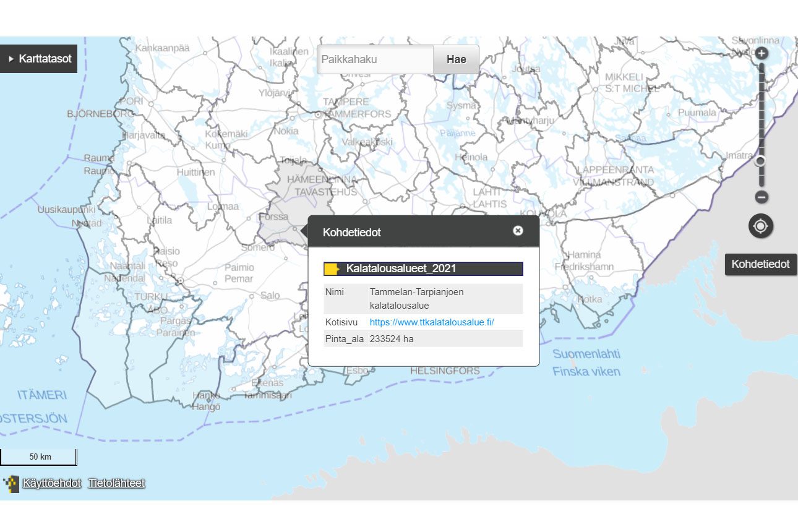This screenshot has width=798, height=532.
Task: Click the HÄMEENLINNA label on map
Action: [x=322, y=179]
